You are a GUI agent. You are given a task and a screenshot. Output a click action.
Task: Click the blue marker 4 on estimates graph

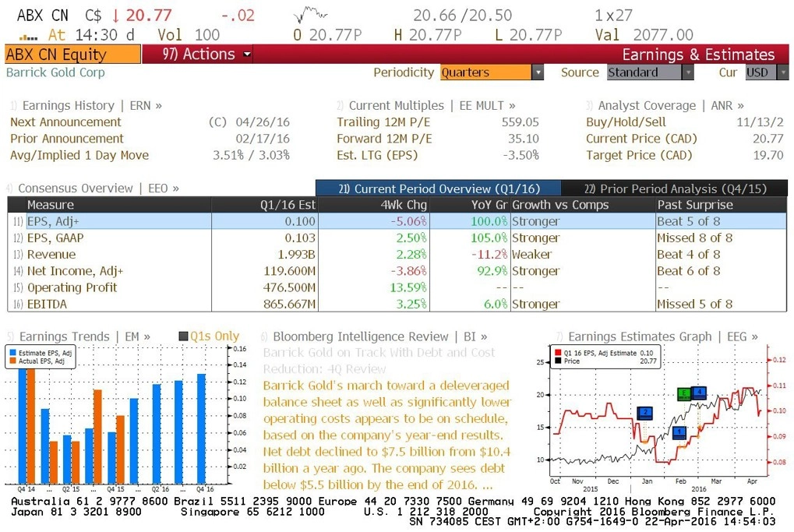click(x=699, y=393)
